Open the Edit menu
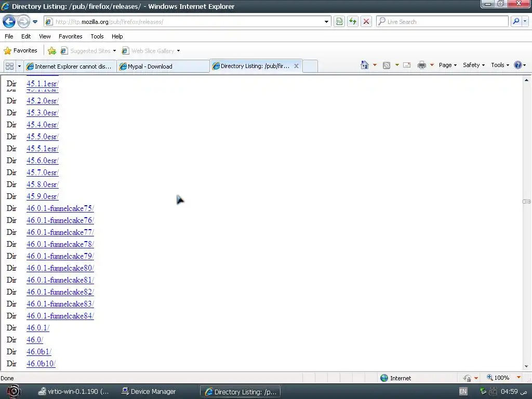 (26, 36)
